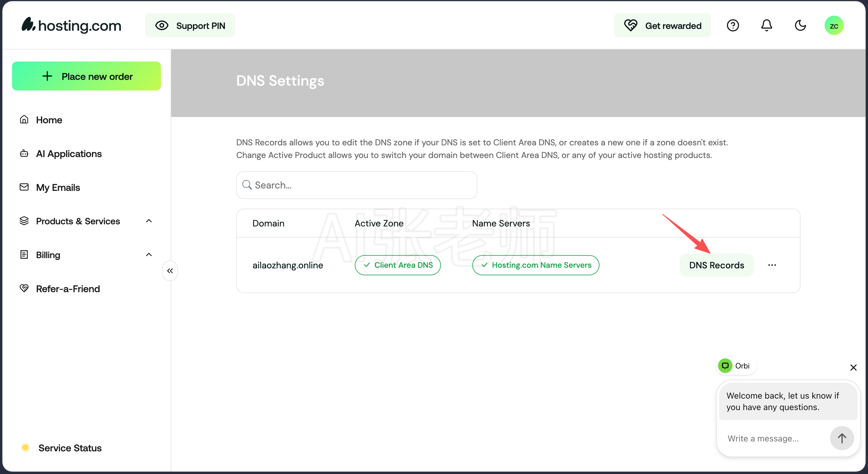Click the ailaozhang.online domain

288,265
